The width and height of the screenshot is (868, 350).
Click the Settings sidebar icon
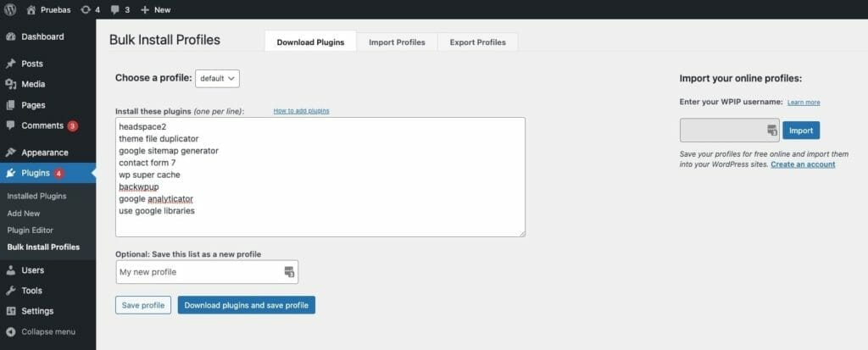10,311
